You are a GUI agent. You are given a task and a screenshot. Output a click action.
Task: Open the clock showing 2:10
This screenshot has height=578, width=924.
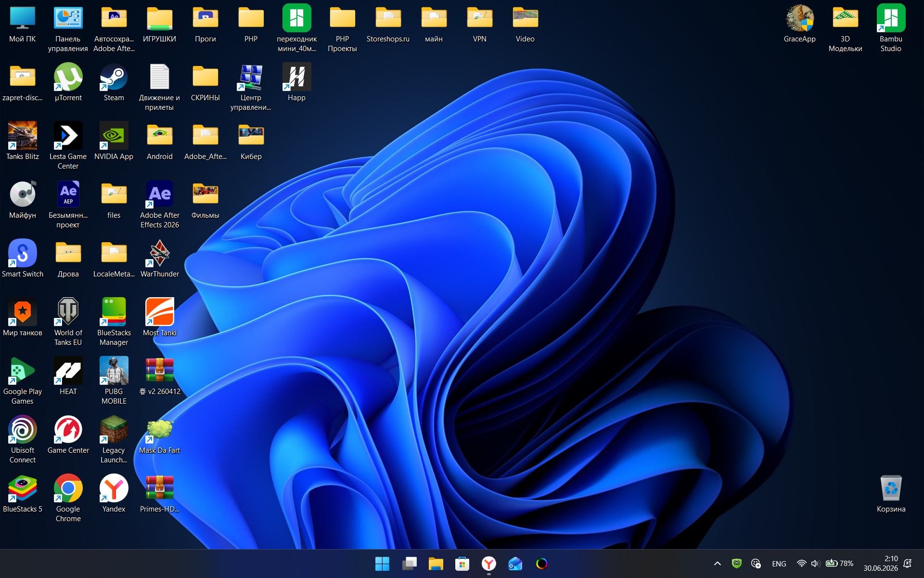click(x=880, y=564)
